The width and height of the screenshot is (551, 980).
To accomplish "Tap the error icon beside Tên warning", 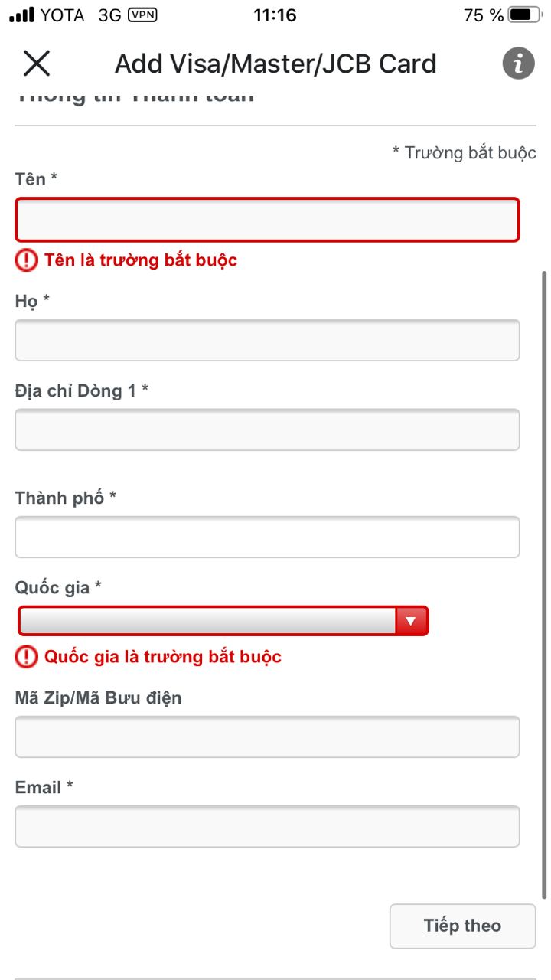I will 26,260.
